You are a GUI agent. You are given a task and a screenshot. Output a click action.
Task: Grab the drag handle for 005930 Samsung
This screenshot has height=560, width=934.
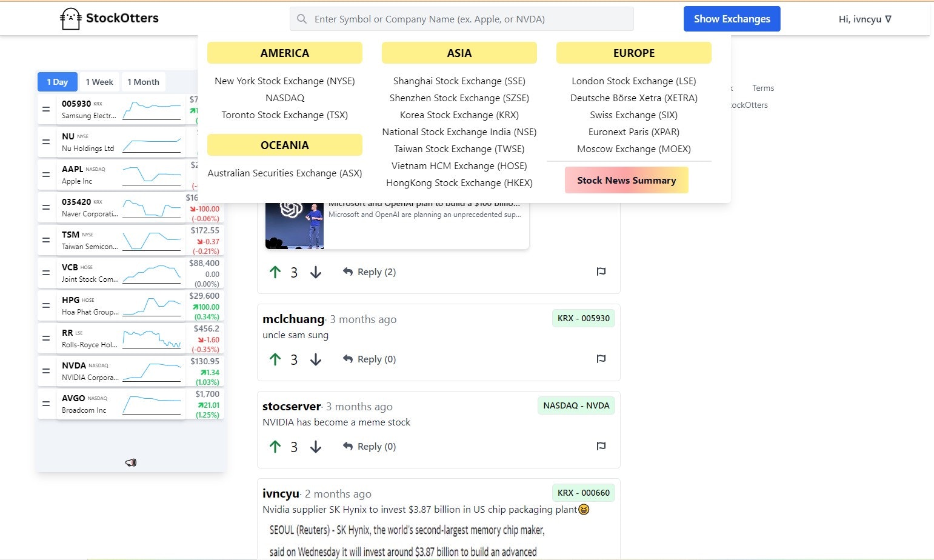[x=46, y=110]
